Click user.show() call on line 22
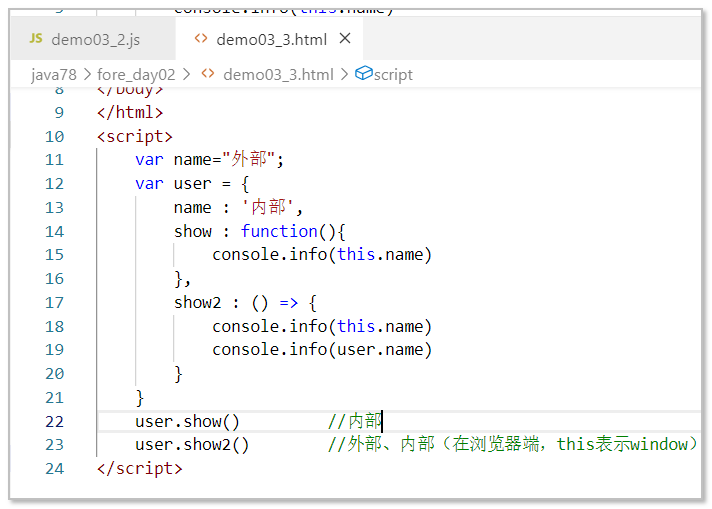 pos(187,422)
